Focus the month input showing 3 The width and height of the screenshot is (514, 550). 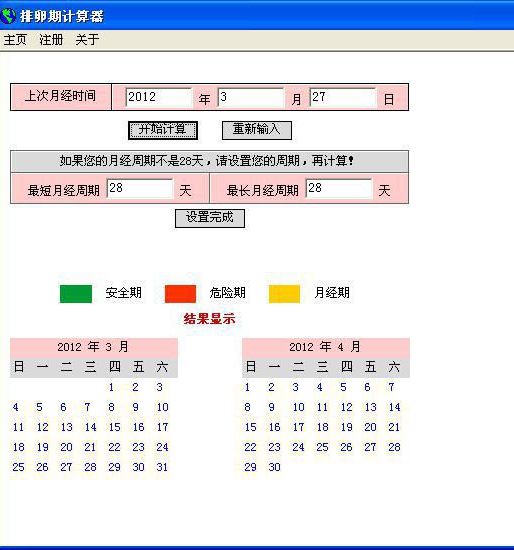251,97
